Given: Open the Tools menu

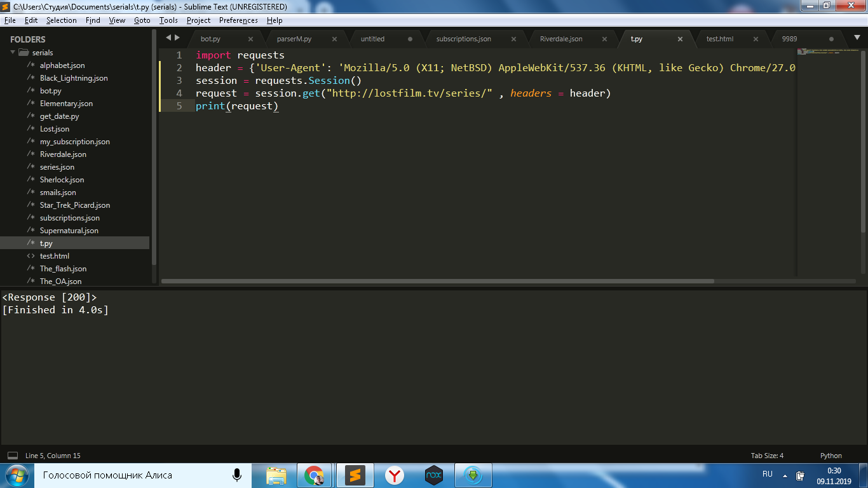Looking at the screenshot, I should point(168,20).
